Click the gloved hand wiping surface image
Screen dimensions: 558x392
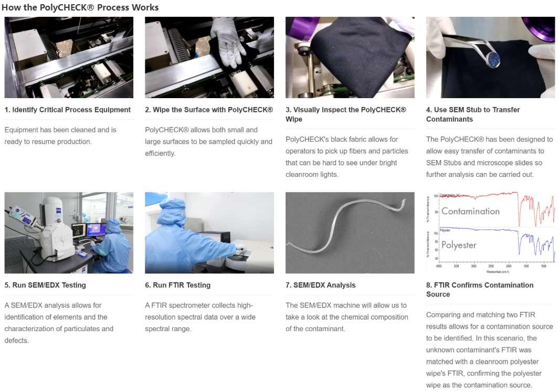209,57
